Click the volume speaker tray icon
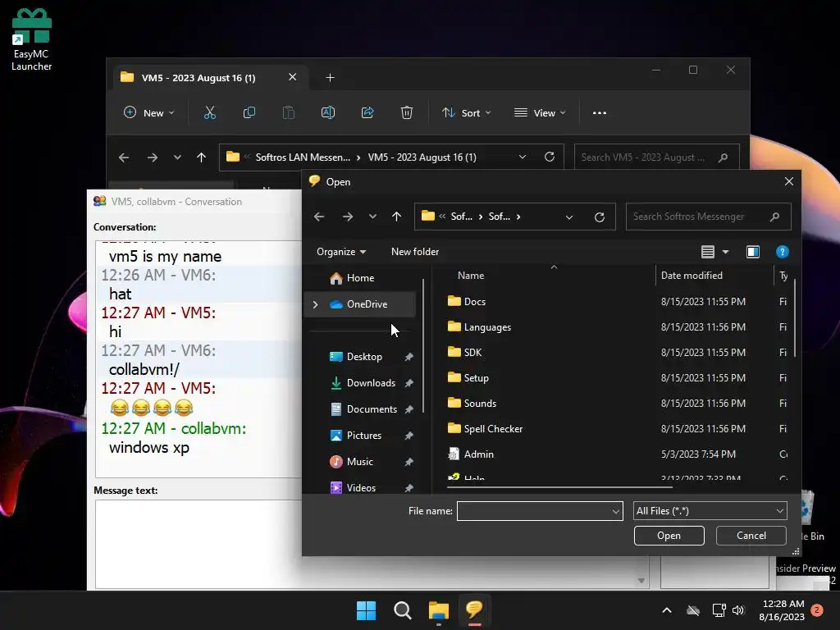 (x=738, y=610)
